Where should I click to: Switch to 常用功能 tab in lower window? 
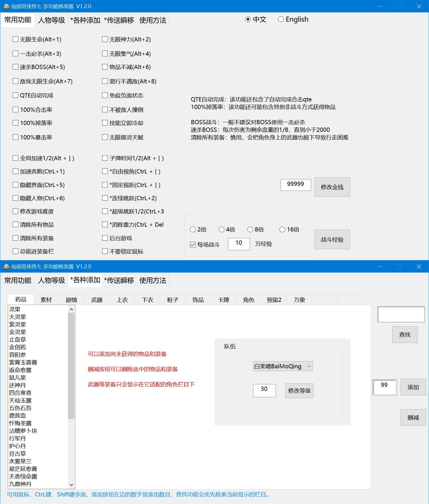point(18,280)
